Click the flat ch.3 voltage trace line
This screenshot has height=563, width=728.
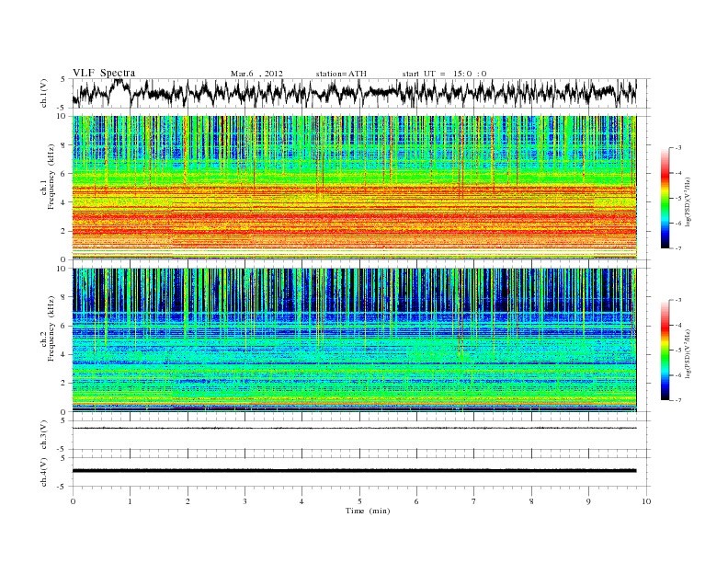pyautogui.click(x=354, y=428)
